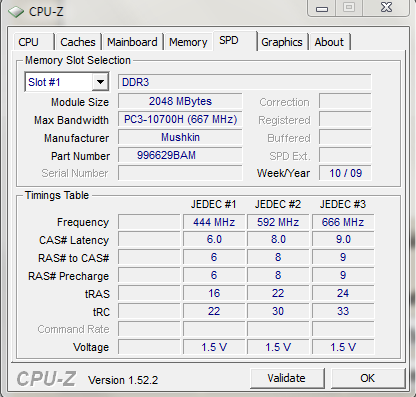Click the Week/Year label
Viewport: 416px width, 397px height.
pyautogui.click(x=283, y=173)
